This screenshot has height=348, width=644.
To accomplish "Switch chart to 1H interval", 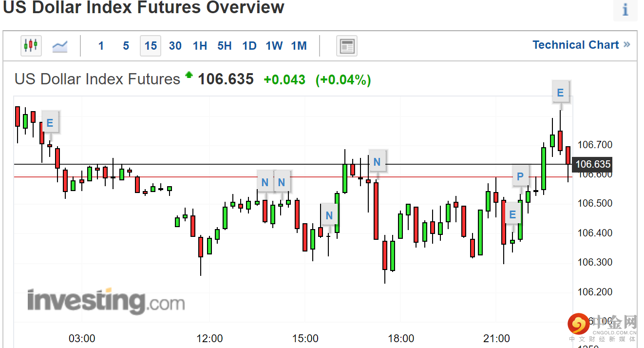I will click(200, 46).
